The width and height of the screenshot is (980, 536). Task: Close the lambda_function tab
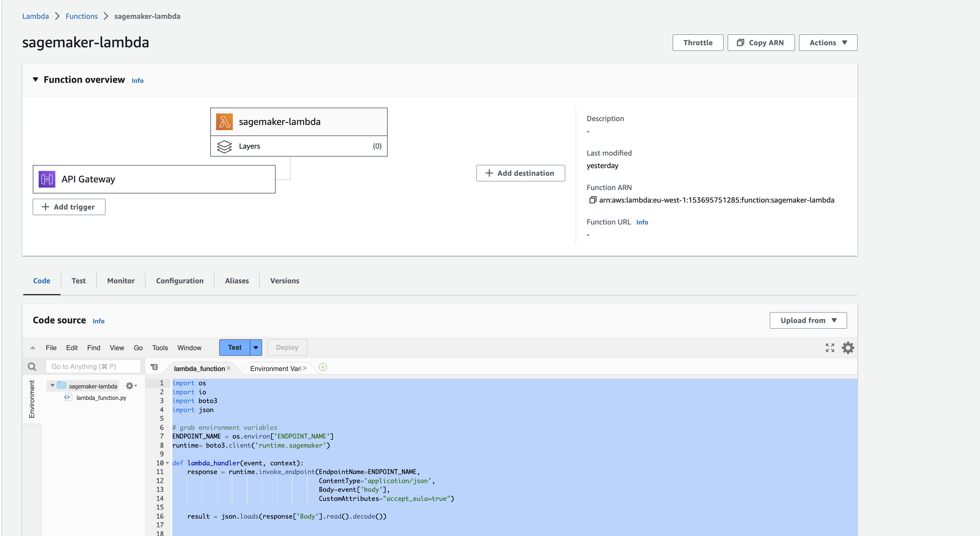[229, 368]
